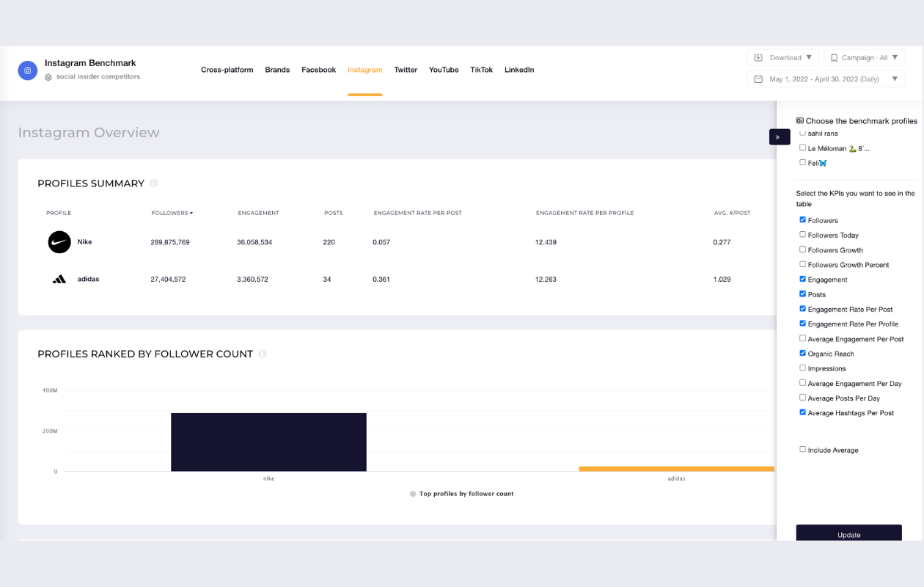Open the adidas profile name link

pos(88,279)
